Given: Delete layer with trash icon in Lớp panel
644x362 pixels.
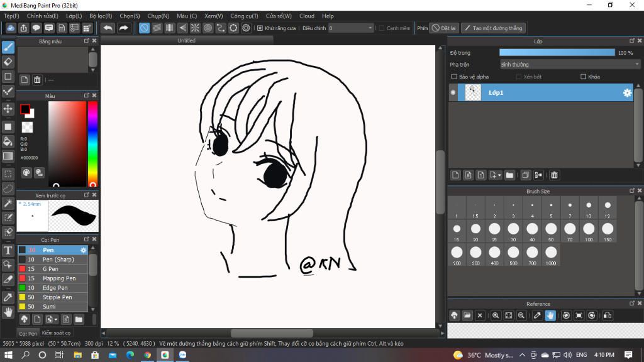Looking at the screenshot, I should pyautogui.click(x=554, y=175).
